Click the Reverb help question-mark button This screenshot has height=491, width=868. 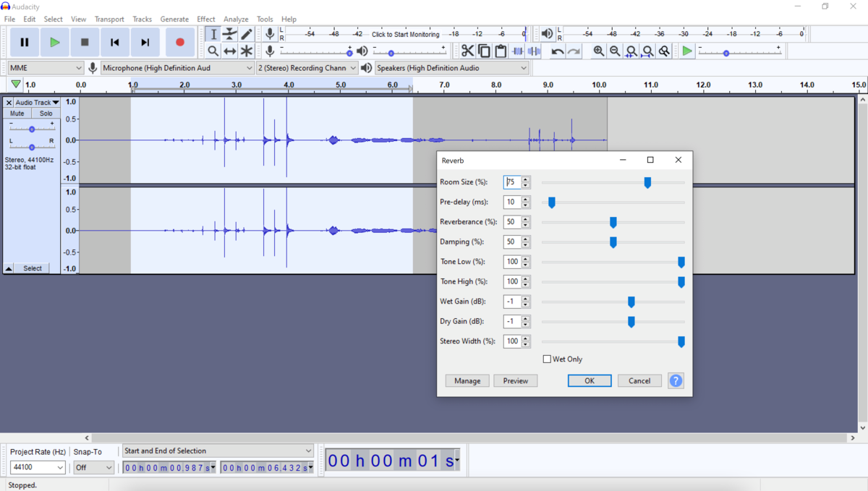click(x=676, y=380)
